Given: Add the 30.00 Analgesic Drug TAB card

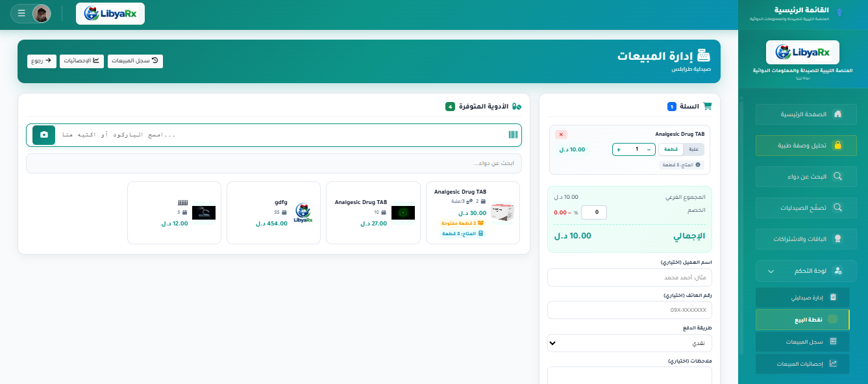Looking at the screenshot, I should click(x=473, y=212).
